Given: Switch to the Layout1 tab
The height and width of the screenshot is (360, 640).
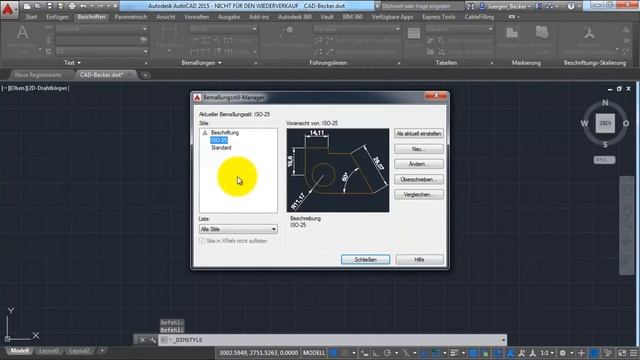Looking at the screenshot, I should tap(49, 351).
